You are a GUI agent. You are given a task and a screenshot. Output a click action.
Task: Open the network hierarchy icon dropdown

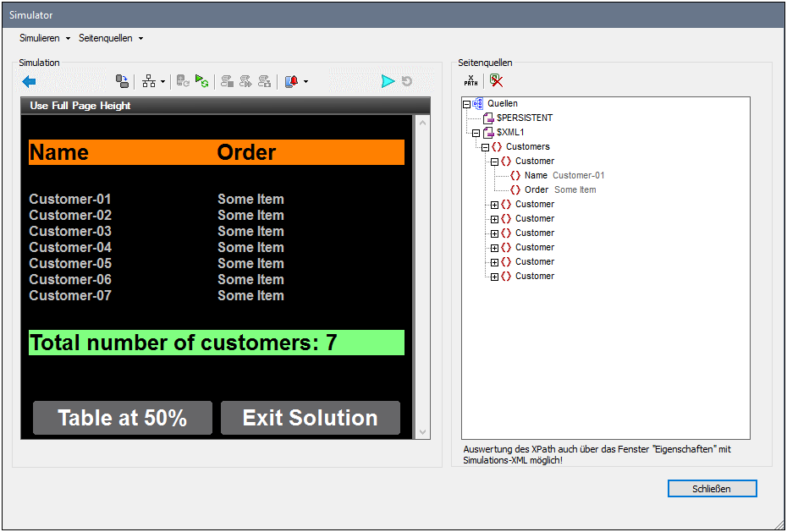point(162,82)
